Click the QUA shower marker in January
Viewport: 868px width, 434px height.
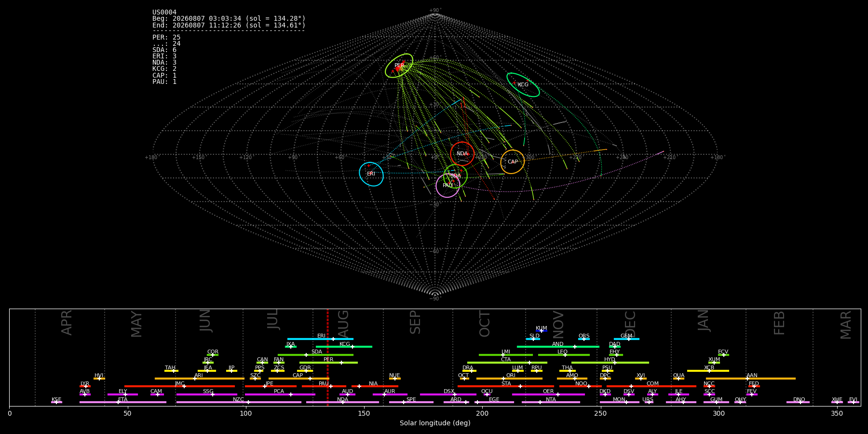pyautogui.click(x=678, y=379)
